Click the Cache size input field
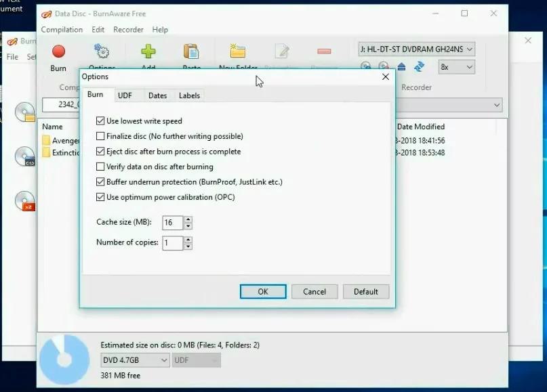Screen dimensions: 547x392 pyautogui.click(x=173, y=223)
